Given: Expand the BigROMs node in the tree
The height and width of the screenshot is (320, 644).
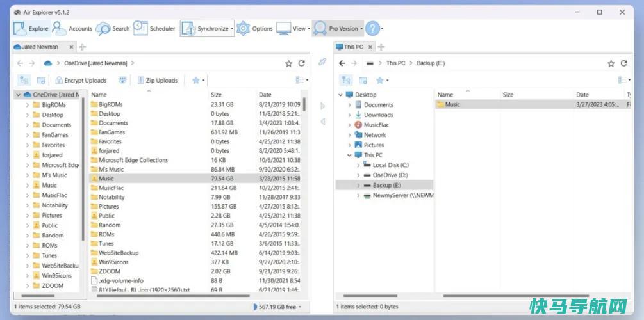Looking at the screenshot, I should click(x=28, y=104).
